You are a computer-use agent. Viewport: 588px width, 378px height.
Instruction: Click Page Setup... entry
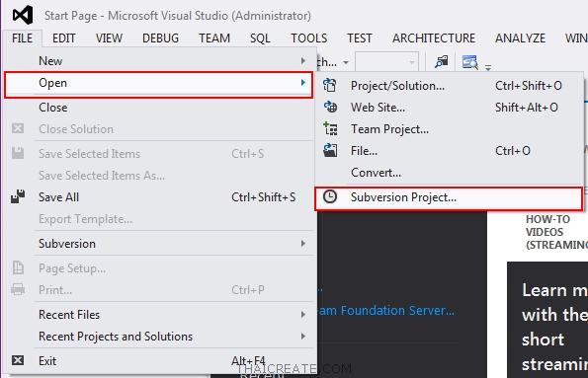click(x=158, y=268)
